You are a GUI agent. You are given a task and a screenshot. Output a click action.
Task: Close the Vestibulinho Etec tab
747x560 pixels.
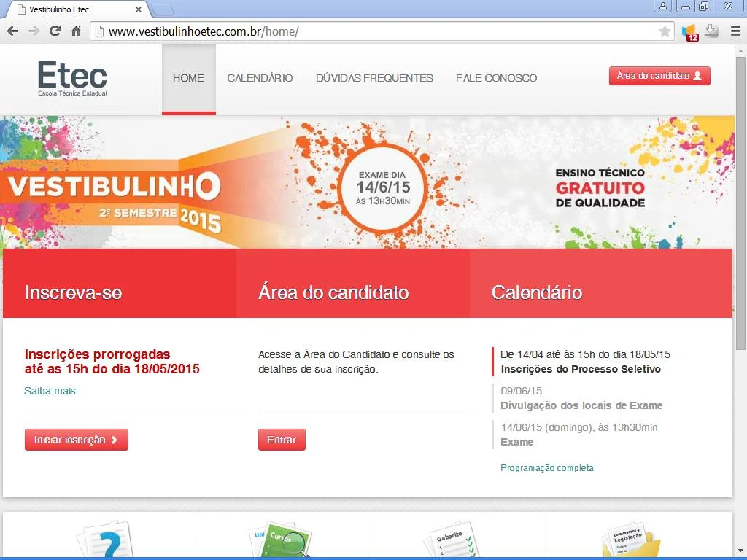tap(139, 9)
